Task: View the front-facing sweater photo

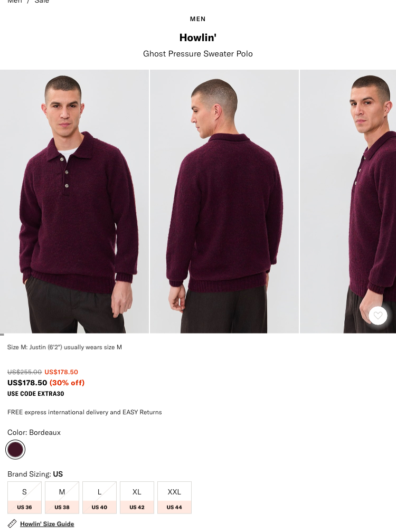Action: pyautogui.click(x=74, y=202)
